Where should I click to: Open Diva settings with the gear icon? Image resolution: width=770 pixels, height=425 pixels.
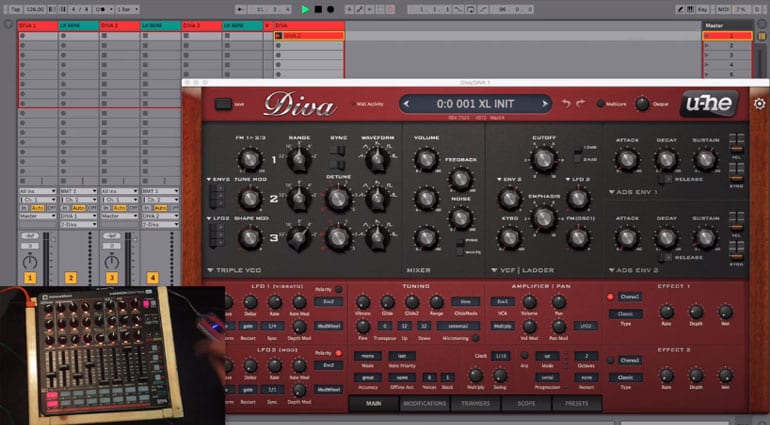[x=759, y=104]
